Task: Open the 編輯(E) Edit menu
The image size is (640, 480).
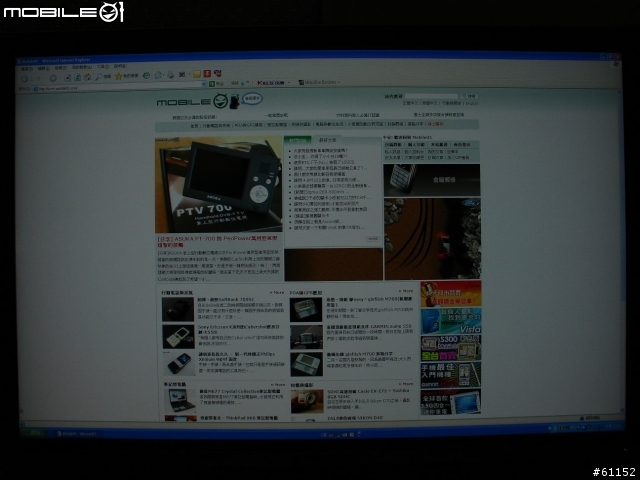Action: click(44, 69)
